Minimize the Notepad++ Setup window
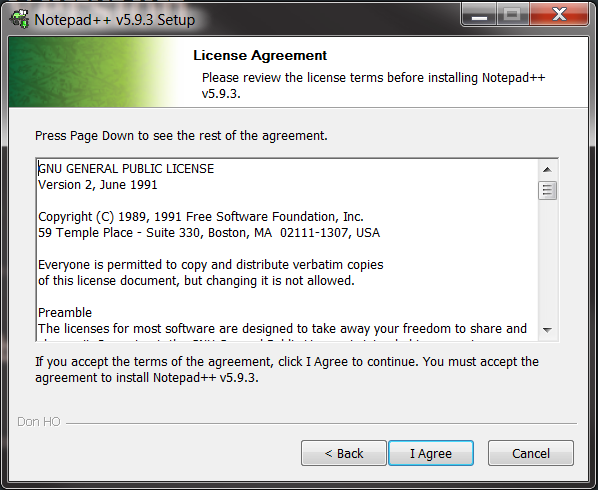This screenshot has width=598, height=490. click(x=479, y=15)
